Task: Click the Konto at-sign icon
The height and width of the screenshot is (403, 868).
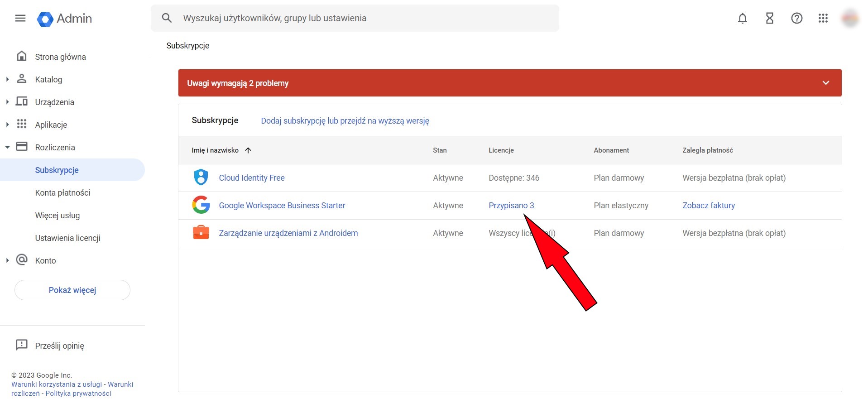Action: coord(22,260)
